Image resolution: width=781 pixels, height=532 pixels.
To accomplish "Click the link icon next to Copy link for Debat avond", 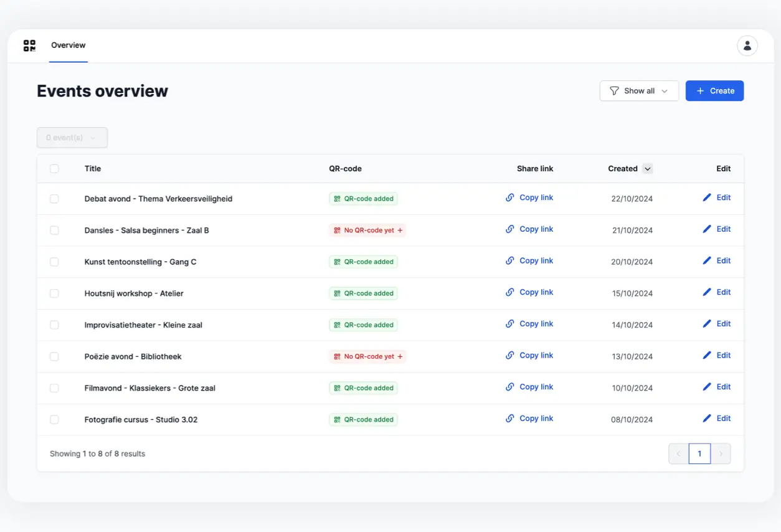I will point(510,197).
